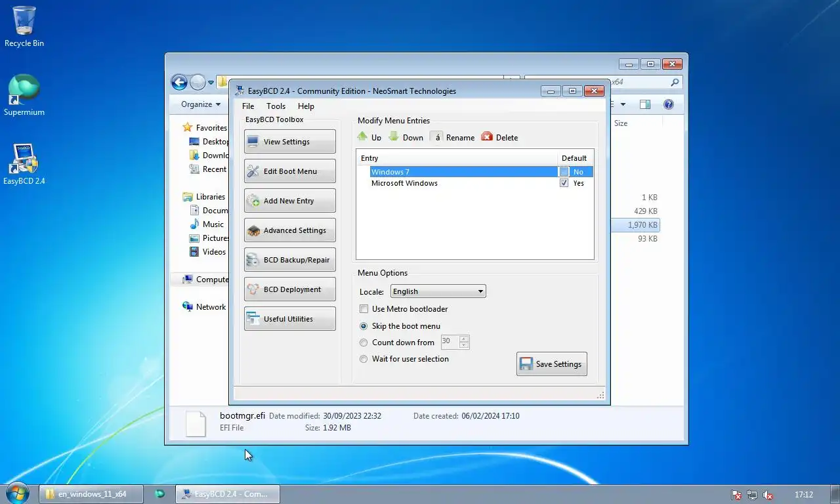Open the Locale English dropdown

(x=438, y=291)
